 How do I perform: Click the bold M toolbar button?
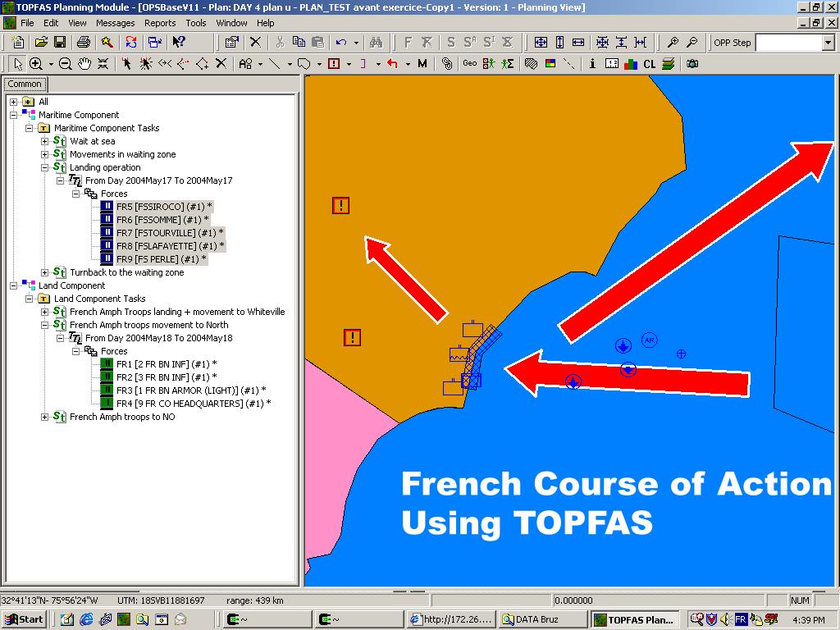pyautogui.click(x=422, y=64)
